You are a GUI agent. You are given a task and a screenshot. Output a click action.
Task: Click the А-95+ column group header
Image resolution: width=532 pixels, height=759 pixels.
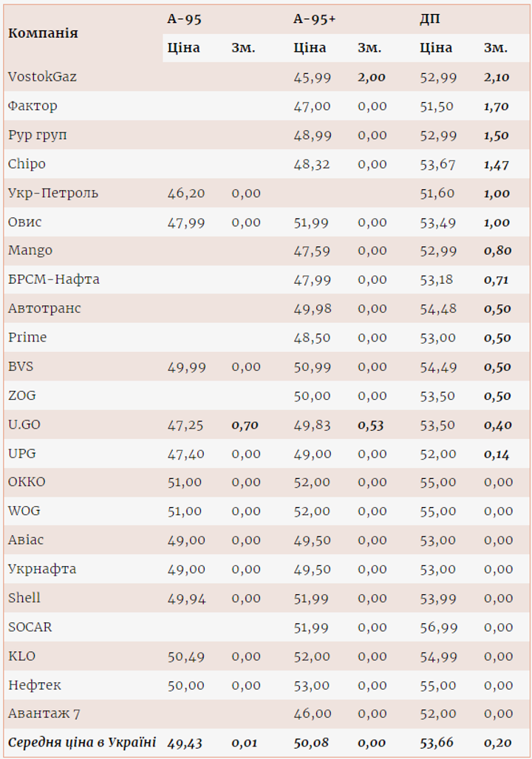314,19
